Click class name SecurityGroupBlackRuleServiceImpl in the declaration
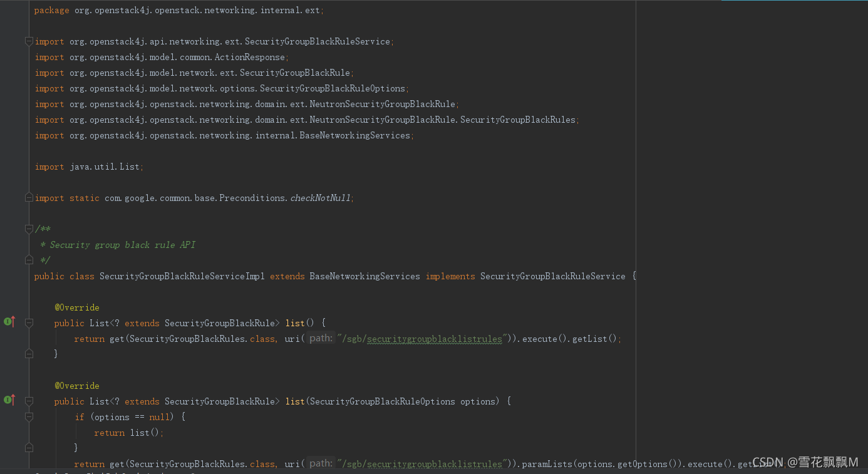The width and height of the screenshot is (868, 474). [x=182, y=276]
